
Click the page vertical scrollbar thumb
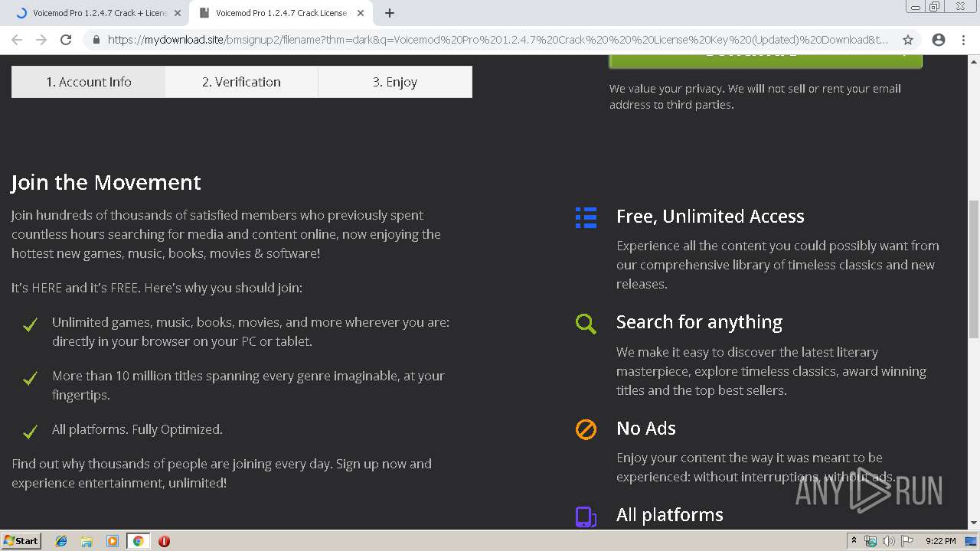click(x=973, y=268)
